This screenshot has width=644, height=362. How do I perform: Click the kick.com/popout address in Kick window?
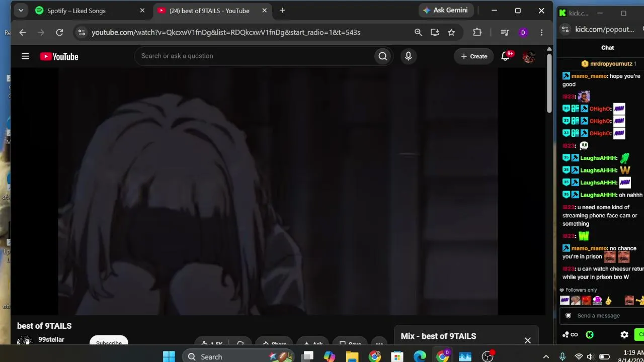(605, 29)
